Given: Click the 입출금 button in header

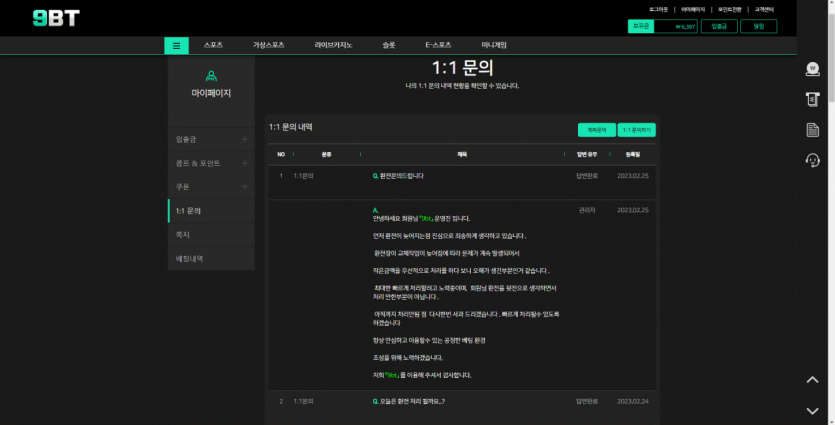Looking at the screenshot, I should pyautogui.click(x=719, y=26).
